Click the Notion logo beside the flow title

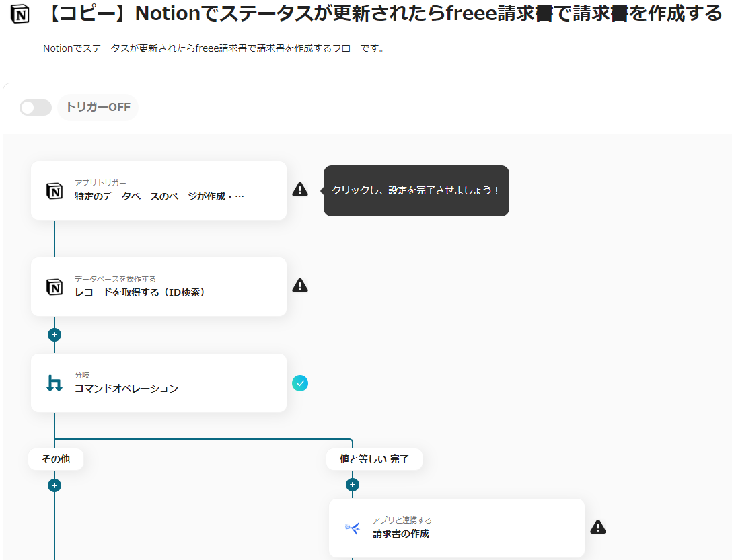click(20, 14)
